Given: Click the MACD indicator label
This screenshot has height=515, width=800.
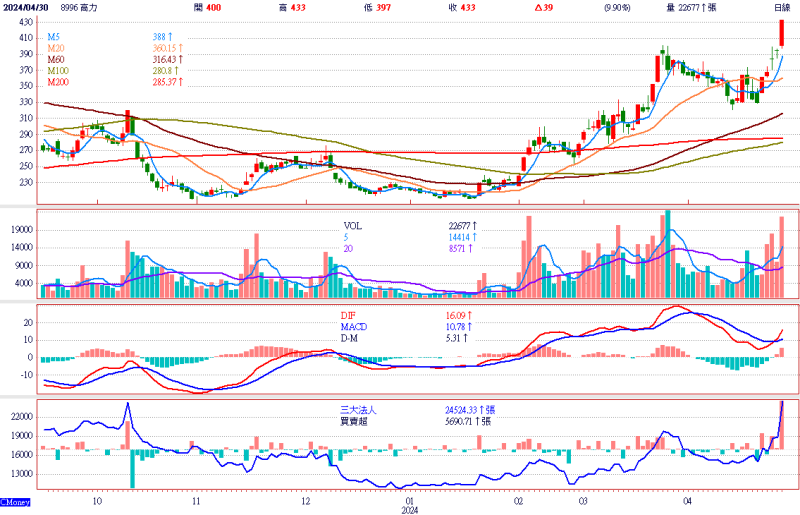Looking at the screenshot, I should click(356, 326).
